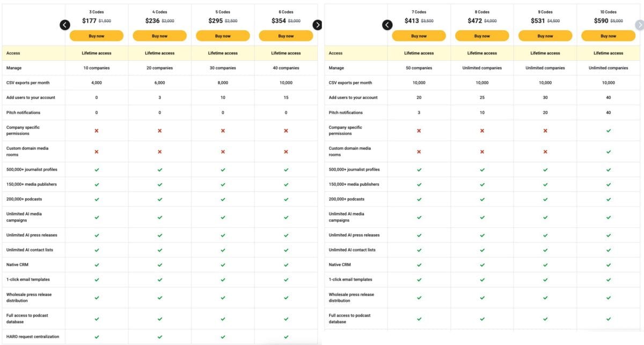Click Native CRM checkmark under 5 Codes
The width and height of the screenshot is (644, 345).
point(223,265)
